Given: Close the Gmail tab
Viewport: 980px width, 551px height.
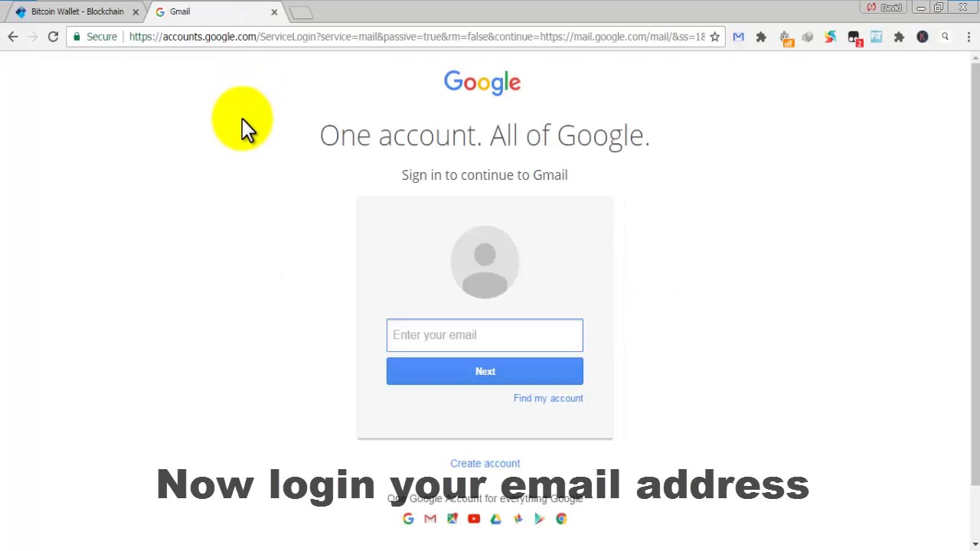Looking at the screenshot, I should pos(274,11).
